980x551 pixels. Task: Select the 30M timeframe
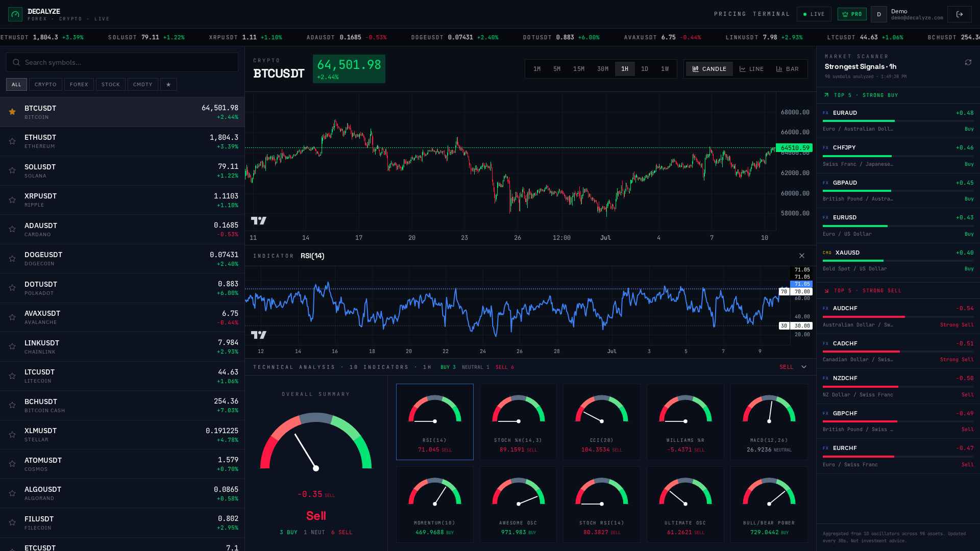pyautogui.click(x=603, y=69)
